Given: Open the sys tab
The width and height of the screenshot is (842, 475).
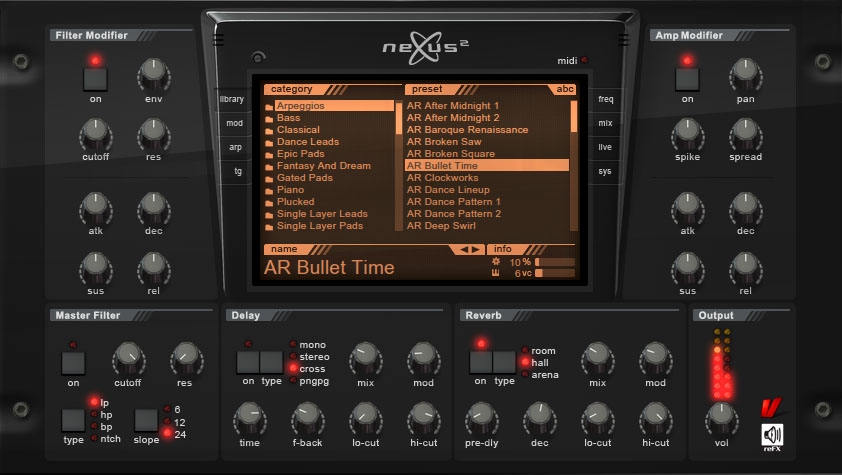Looking at the screenshot, I should click(x=605, y=171).
